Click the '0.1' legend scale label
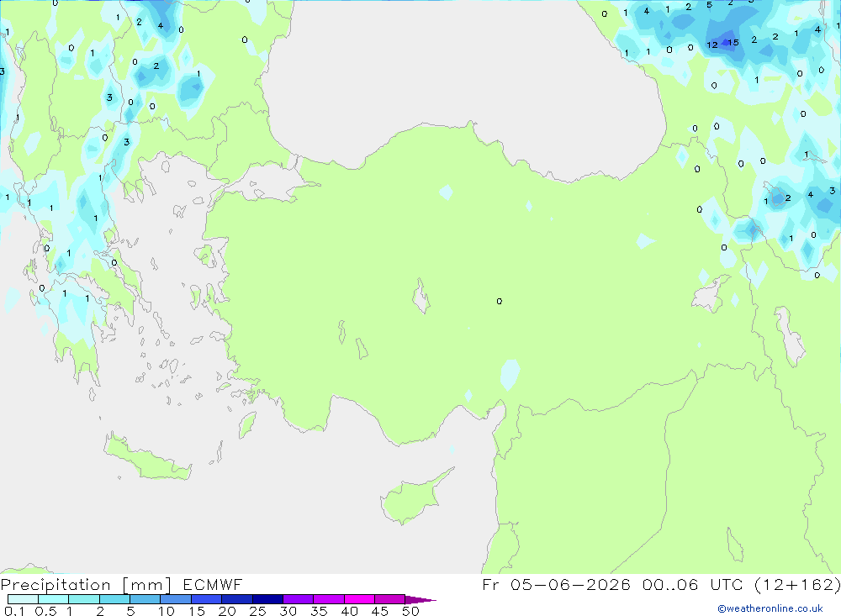This screenshot has height=616, width=841. coord(14,611)
